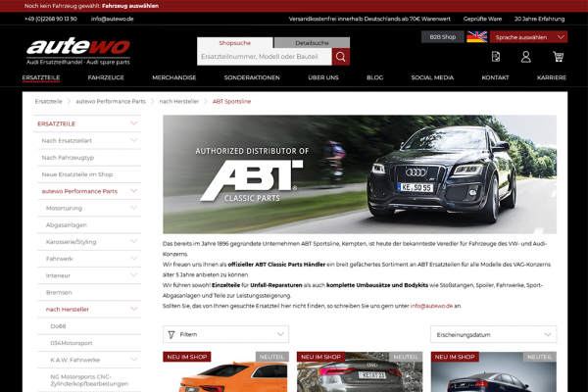Select Neue Ersatzteile im Shop
This screenshot has width=588, height=392.
[x=77, y=174]
